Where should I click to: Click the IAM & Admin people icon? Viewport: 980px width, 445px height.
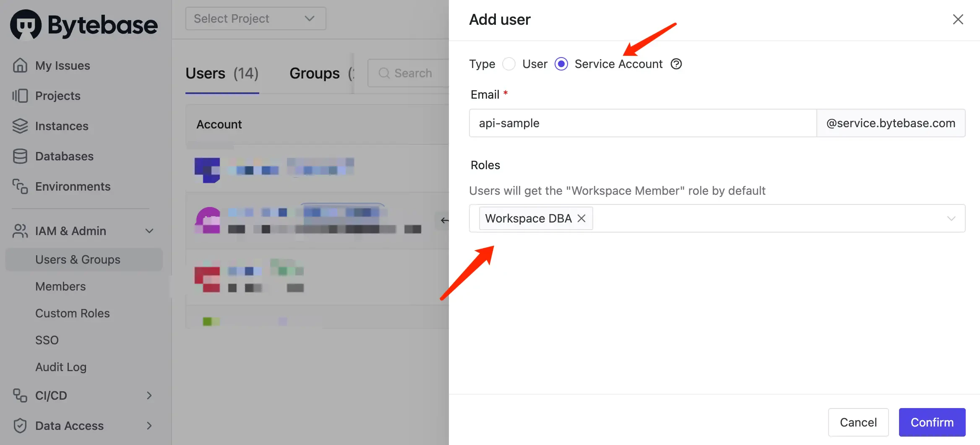click(20, 231)
